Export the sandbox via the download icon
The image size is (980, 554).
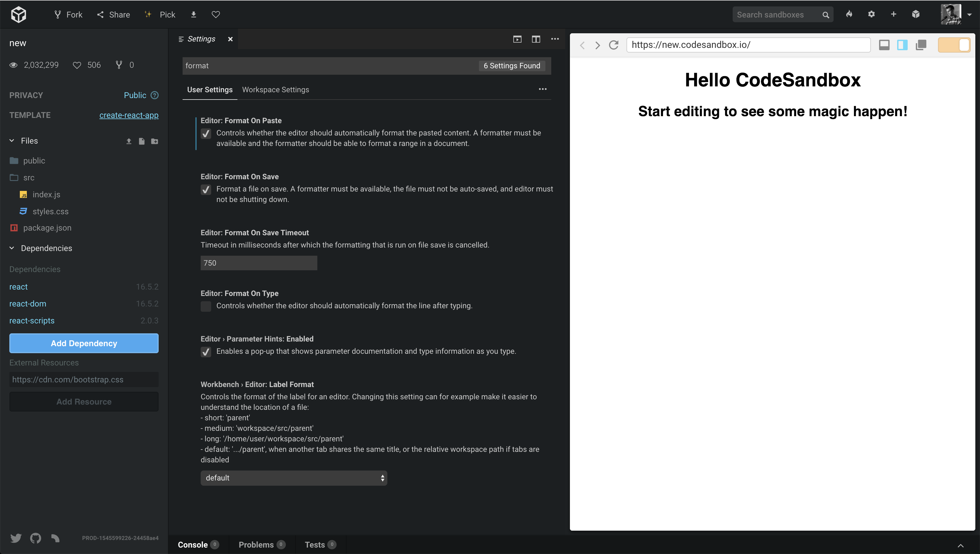click(x=194, y=14)
